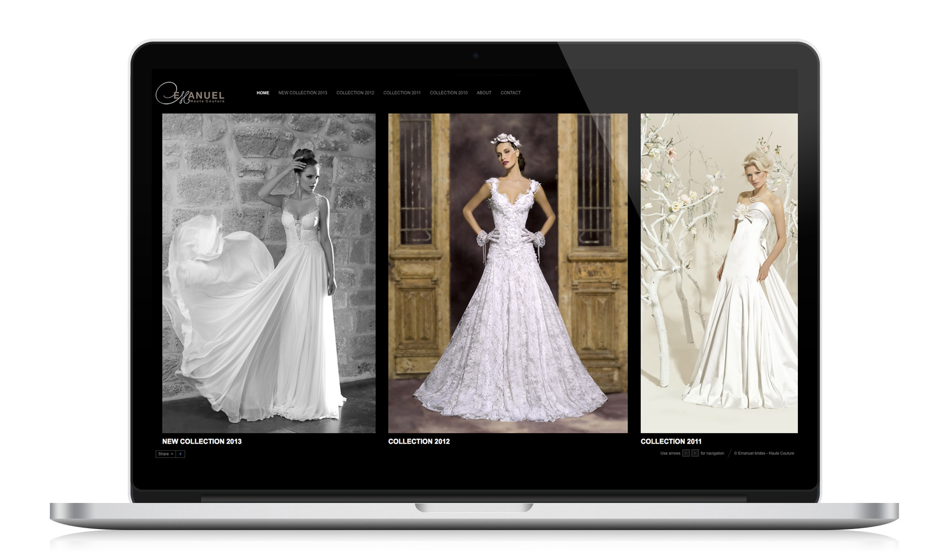Expand the Share dropdown
Screen dimensions: 951x560
click(165, 454)
